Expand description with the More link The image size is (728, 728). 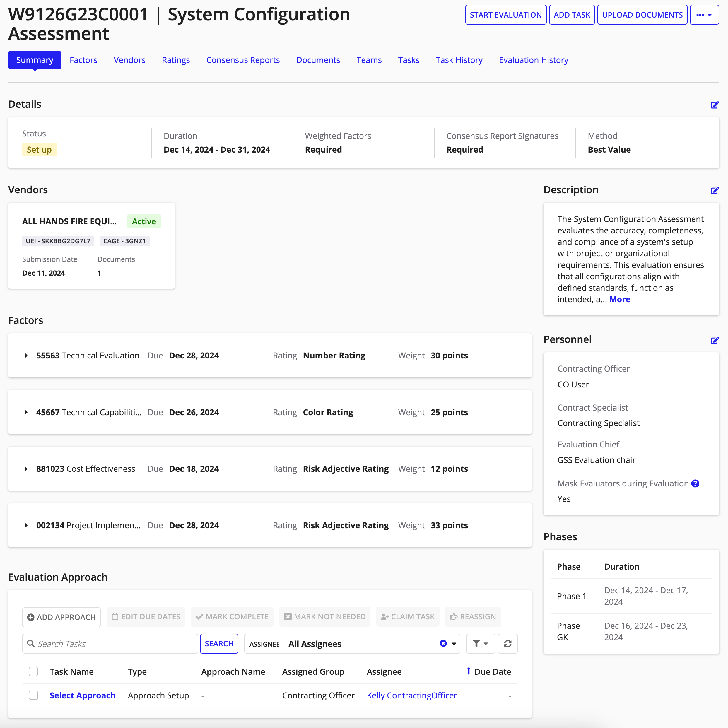(619, 299)
